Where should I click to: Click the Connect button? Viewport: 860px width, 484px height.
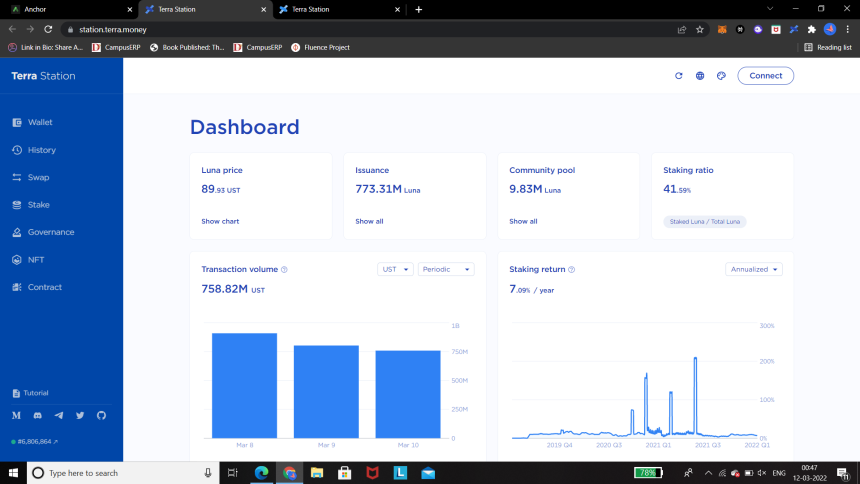(x=766, y=76)
